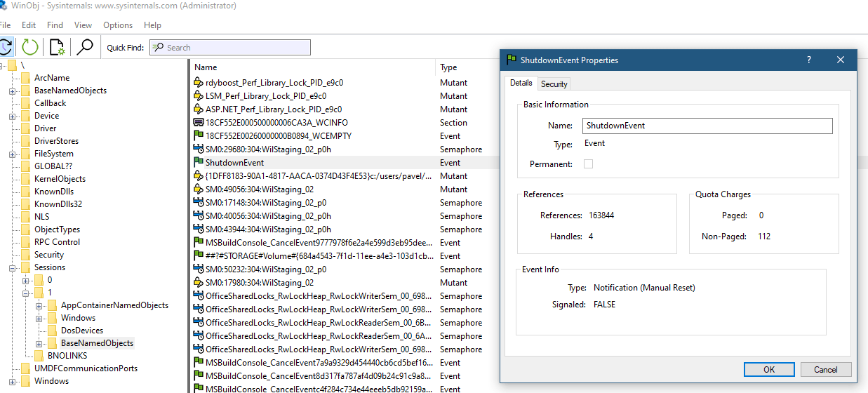The height and width of the screenshot is (393, 868).
Task: Click the icon of OfficeSharedLocks RwLockReaderSem_00_6B row
Action: (x=199, y=323)
